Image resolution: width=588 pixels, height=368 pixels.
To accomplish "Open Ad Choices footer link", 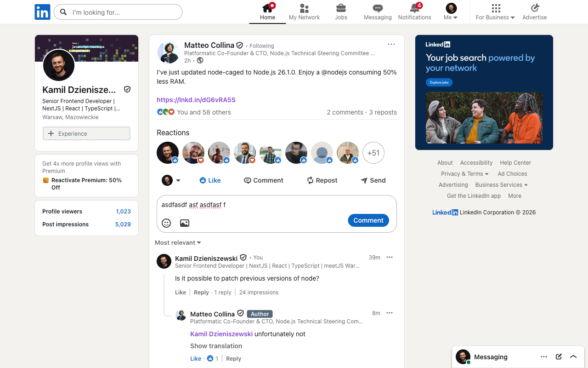I will click(512, 174).
